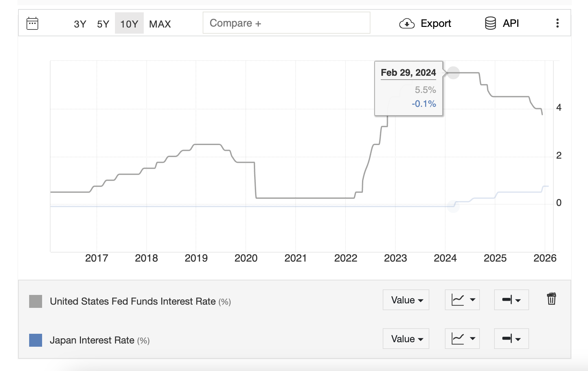Image resolution: width=588 pixels, height=371 pixels.
Task: Click the -0.1% value in tooltip
Action: tap(424, 104)
